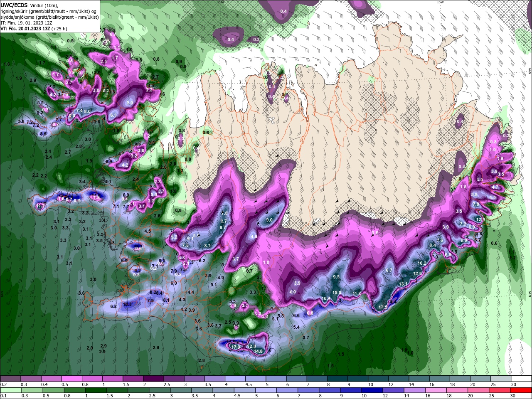Select the '15.0' value on the south coast
Viewport: 532px width, 399px height.
(337, 293)
